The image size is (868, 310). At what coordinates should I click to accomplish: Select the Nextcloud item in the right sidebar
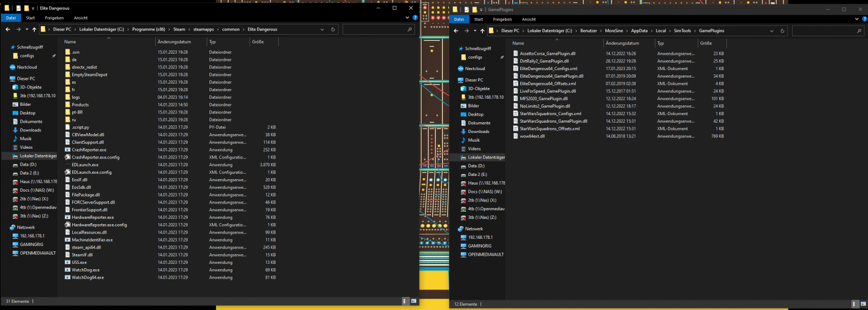475,68
